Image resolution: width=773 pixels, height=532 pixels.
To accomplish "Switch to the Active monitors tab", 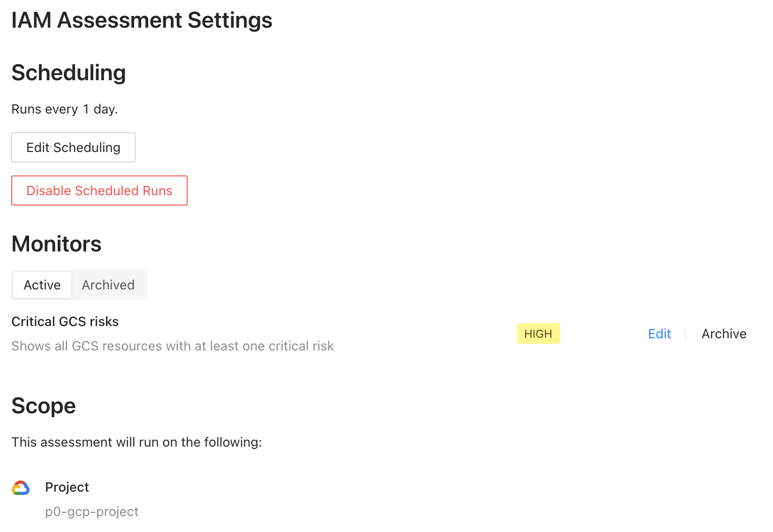I will point(42,285).
